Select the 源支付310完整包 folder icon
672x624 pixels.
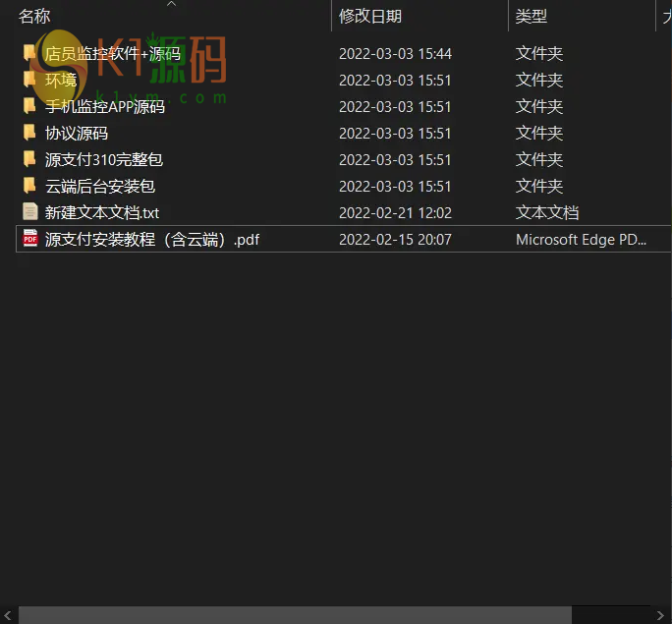point(29,159)
